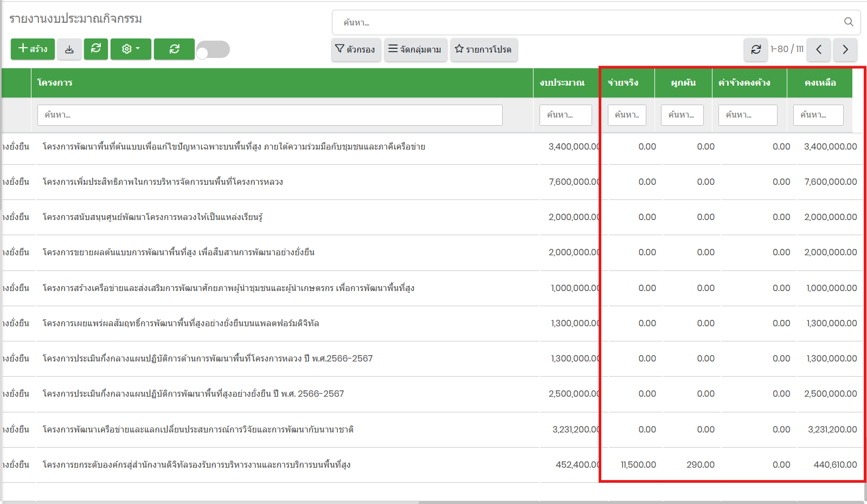The image size is (867, 504).
Task: Toggle the gray switch in the toolbar
Action: pos(213,50)
